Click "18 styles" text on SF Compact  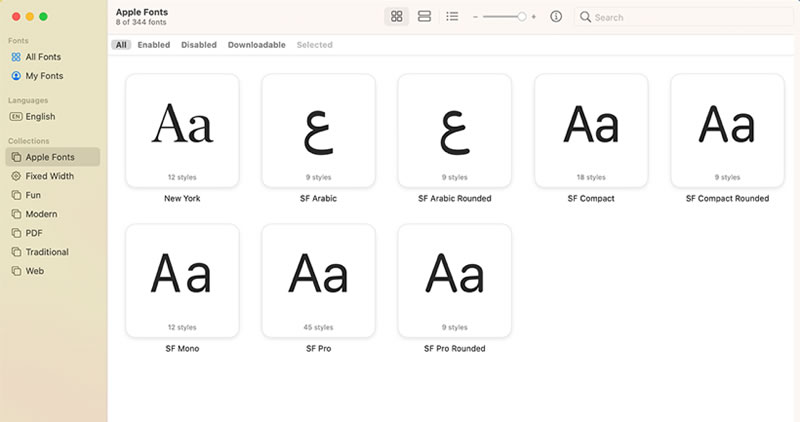[591, 177]
